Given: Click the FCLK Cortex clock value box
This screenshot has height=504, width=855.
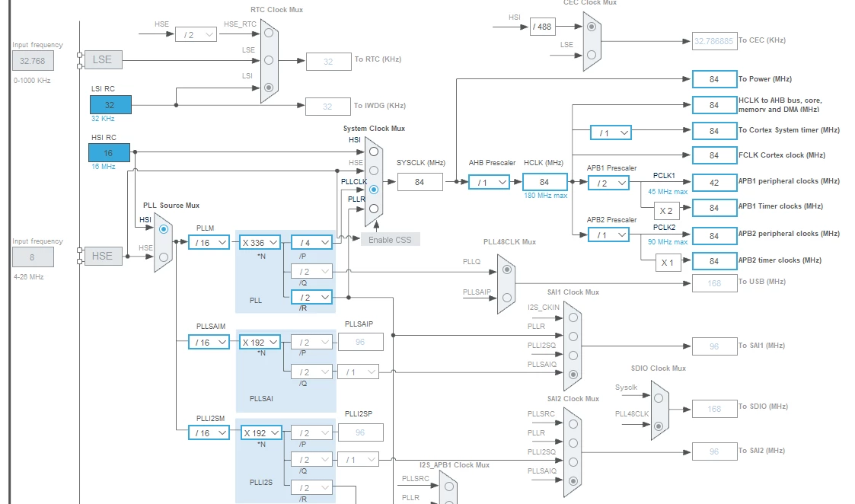Looking at the screenshot, I should (x=714, y=155).
